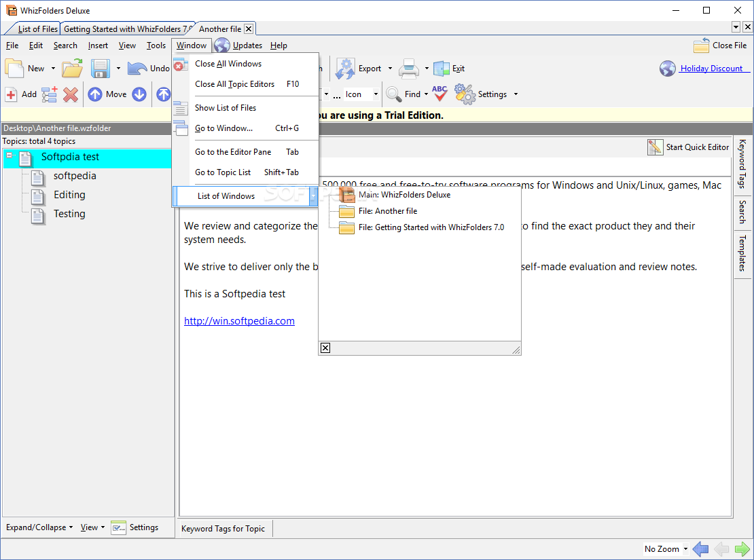Image resolution: width=754 pixels, height=560 pixels.
Task: Click the Close File folder icon
Action: click(701, 45)
